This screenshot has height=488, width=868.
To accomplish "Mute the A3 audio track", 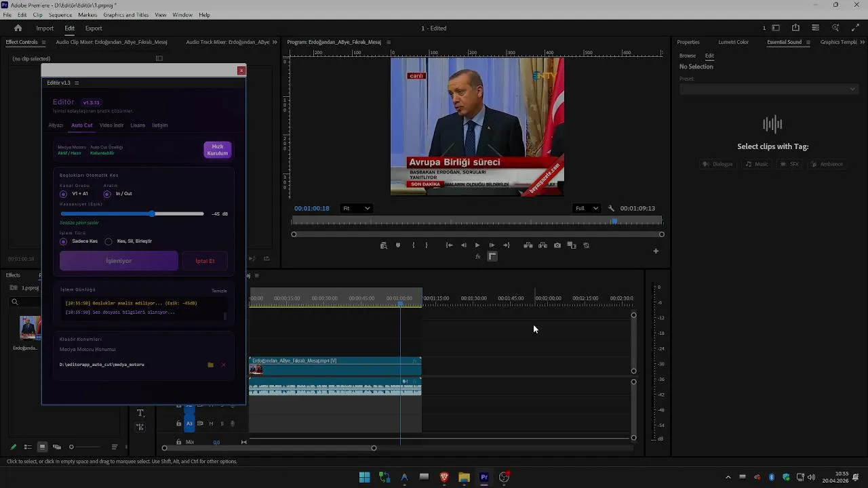I will pyautogui.click(x=211, y=424).
